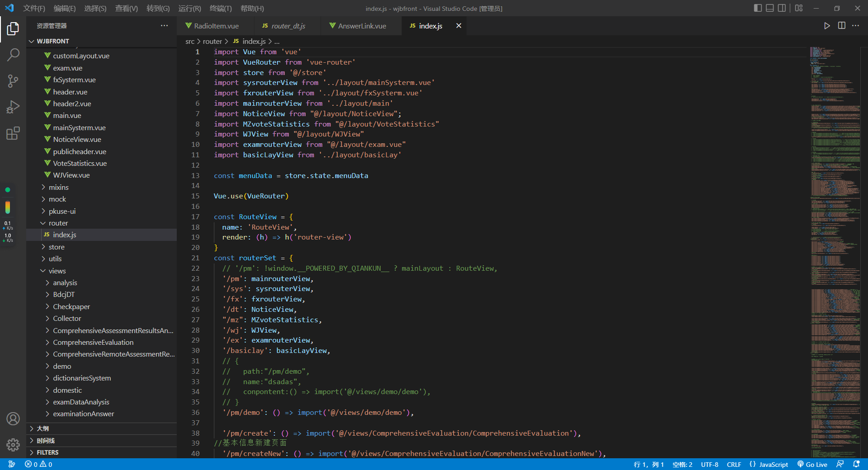Switch to the router_dt.js tab
This screenshot has height=470, width=868.
click(287, 26)
